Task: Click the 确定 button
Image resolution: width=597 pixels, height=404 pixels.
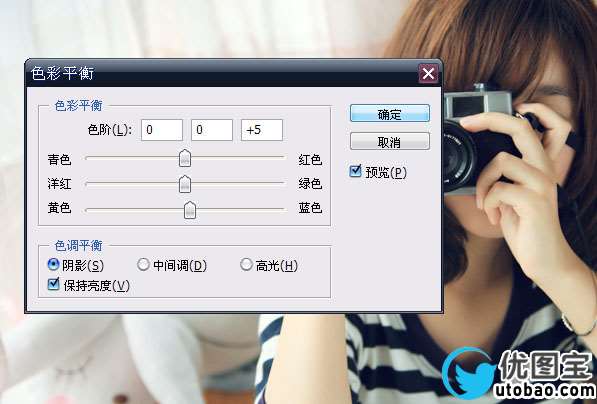Action: pyautogui.click(x=390, y=113)
